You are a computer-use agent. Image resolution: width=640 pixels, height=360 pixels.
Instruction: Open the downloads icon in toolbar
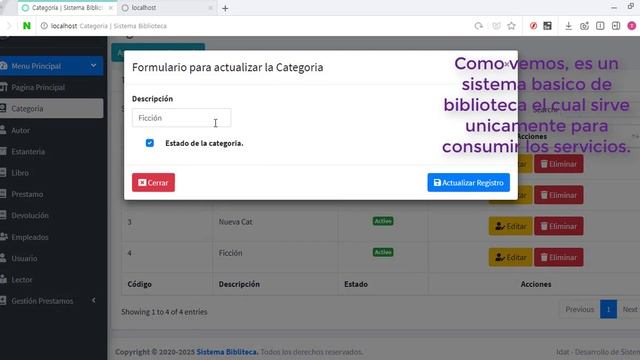pyautogui.click(x=568, y=26)
